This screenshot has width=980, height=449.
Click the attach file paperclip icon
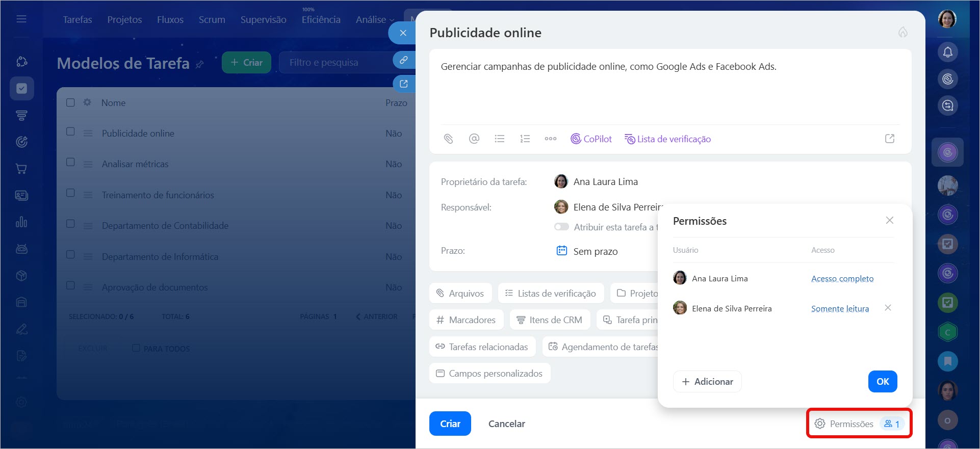pyautogui.click(x=448, y=139)
